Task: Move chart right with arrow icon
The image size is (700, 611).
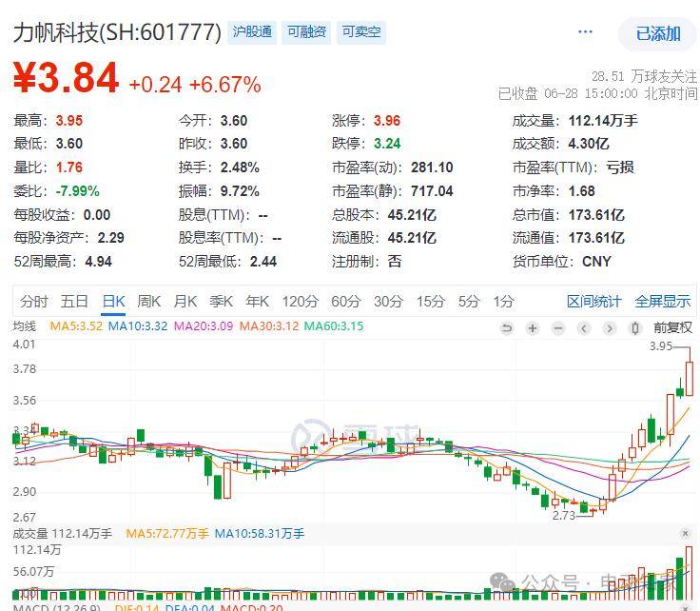Action: click(x=609, y=328)
